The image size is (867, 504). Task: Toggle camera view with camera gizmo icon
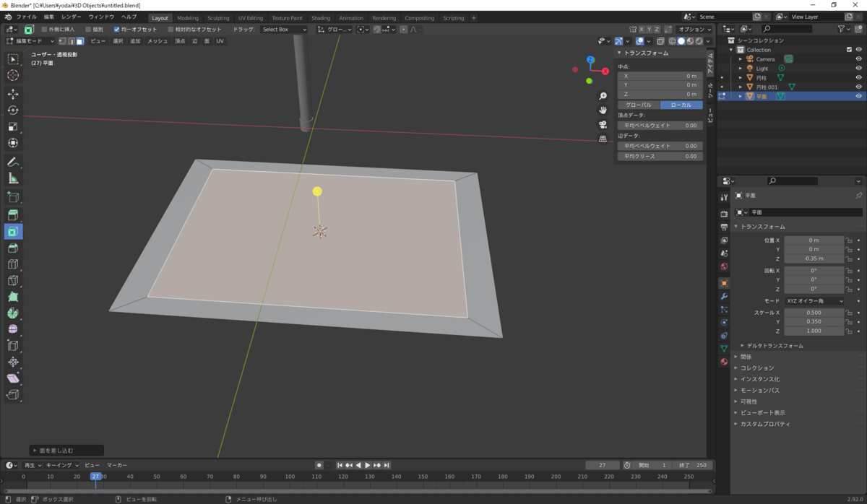(603, 124)
